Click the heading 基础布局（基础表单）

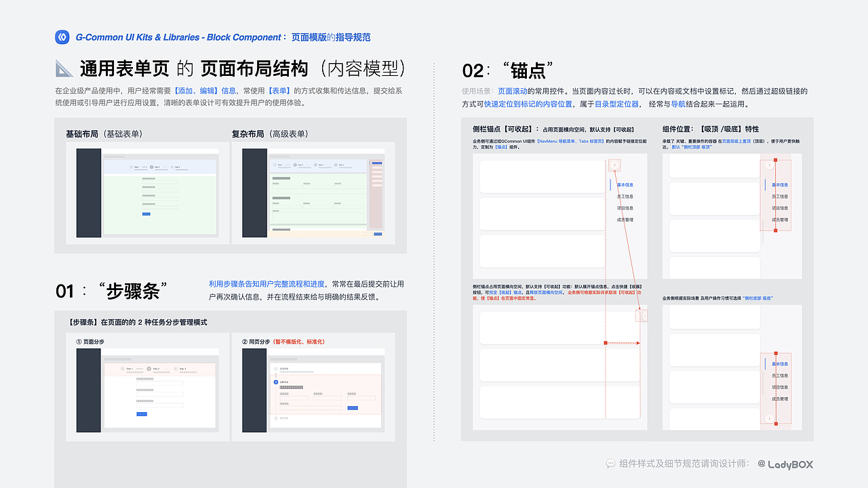[x=104, y=134]
